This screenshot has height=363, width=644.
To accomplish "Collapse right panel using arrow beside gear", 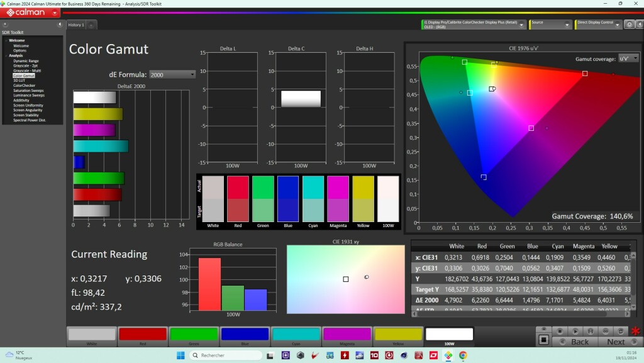I will tap(640, 25).
